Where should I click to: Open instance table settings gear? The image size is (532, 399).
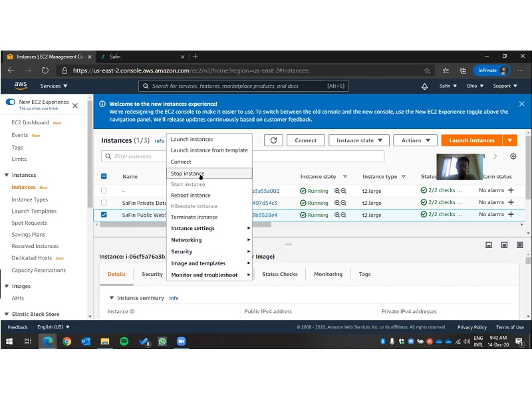pos(513,156)
